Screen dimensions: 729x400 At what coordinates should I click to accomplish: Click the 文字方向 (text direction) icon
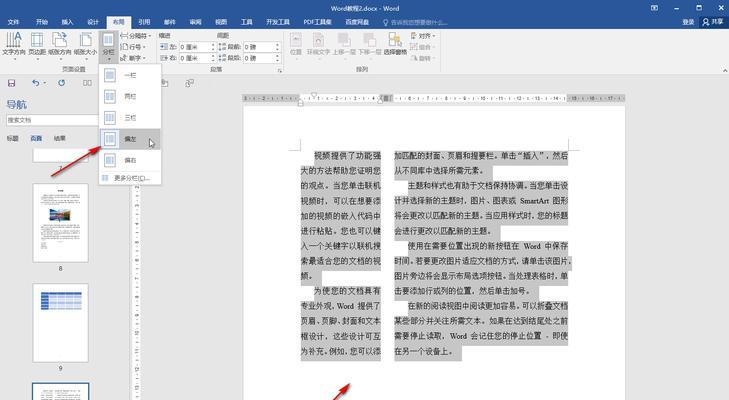point(13,42)
